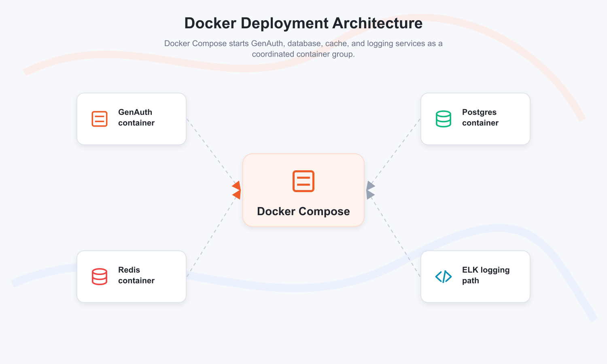Viewport: 607px width, 364px height.
Task: Select the GenAuth container label
Action: click(136, 118)
